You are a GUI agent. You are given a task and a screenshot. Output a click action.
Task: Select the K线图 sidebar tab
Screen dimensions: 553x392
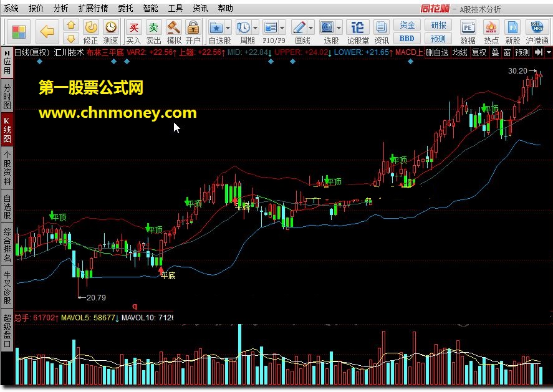point(7,130)
